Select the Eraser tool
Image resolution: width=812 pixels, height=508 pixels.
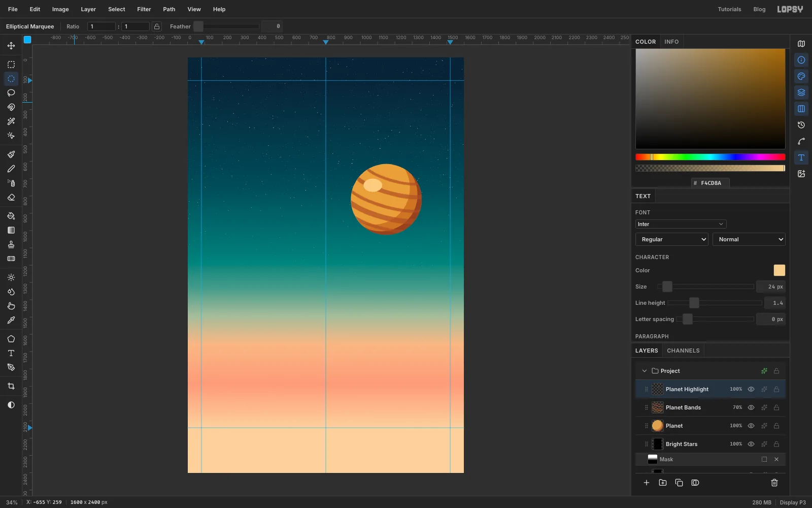click(x=11, y=197)
